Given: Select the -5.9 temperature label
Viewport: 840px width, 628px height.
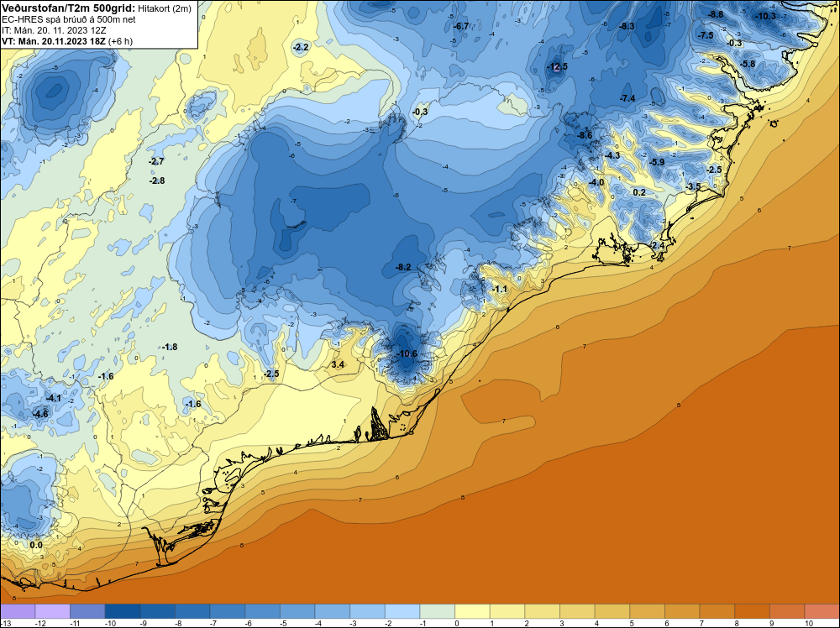Looking at the screenshot, I should [657, 162].
